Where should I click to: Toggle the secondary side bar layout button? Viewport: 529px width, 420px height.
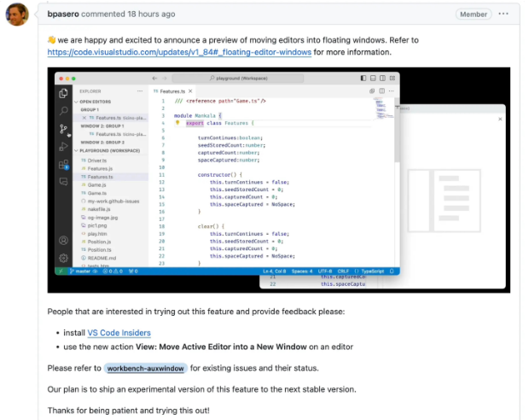[x=382, y=79]
